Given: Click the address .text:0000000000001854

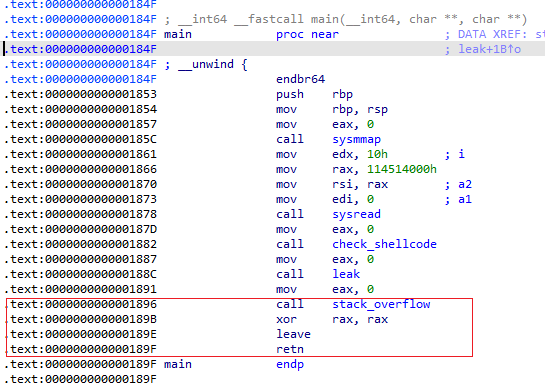Looking at the screenshot, I should 80,109.
